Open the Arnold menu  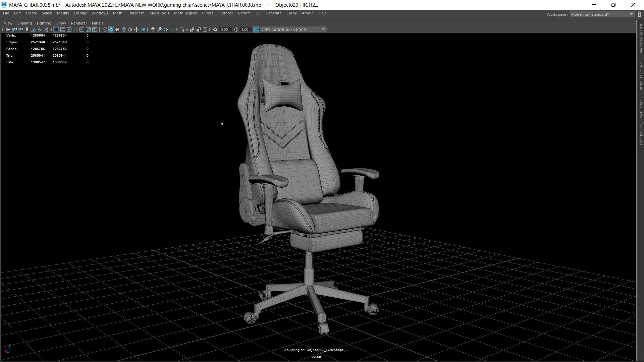(x=308, y=13)
